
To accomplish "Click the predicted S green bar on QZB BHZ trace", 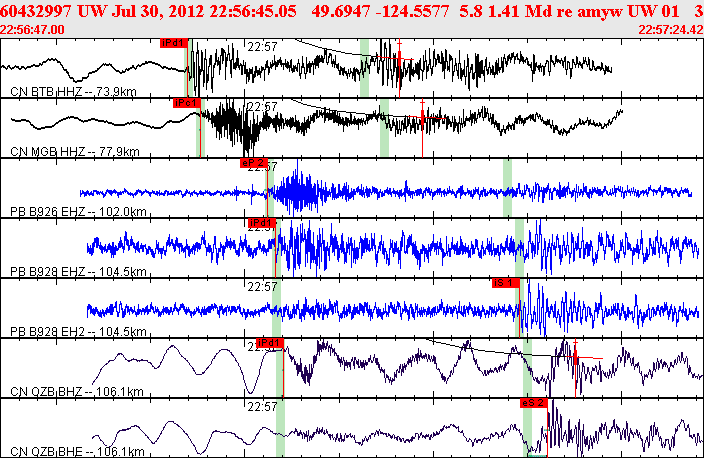I will click(527, 368).
